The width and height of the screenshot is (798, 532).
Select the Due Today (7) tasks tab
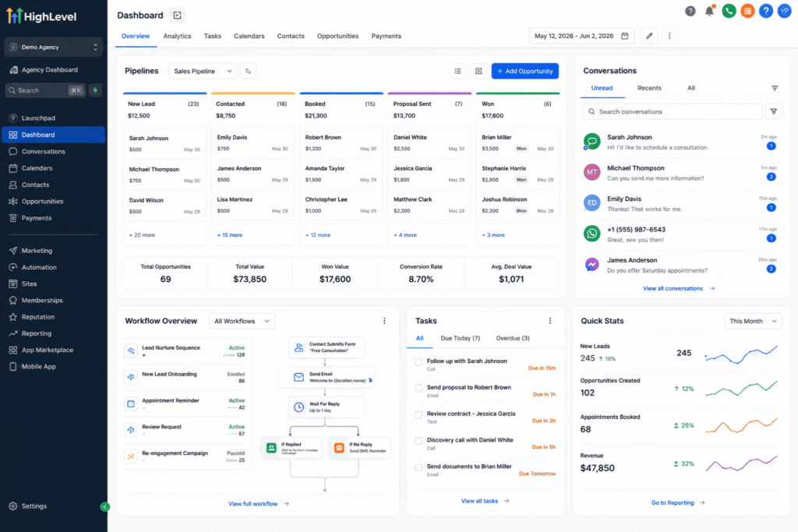click(x=460, y=338)
